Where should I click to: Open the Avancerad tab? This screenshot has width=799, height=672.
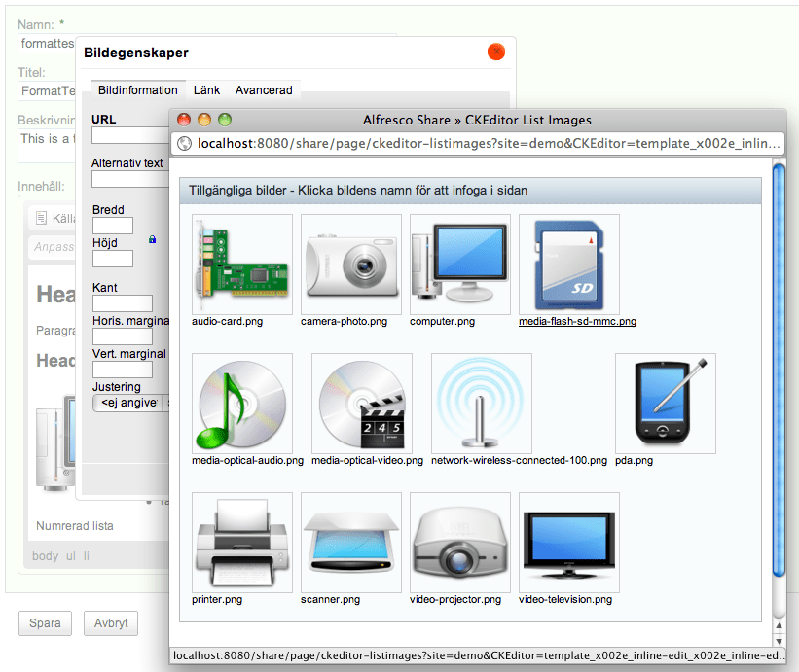pyautogui.click(x=264, y=89)
